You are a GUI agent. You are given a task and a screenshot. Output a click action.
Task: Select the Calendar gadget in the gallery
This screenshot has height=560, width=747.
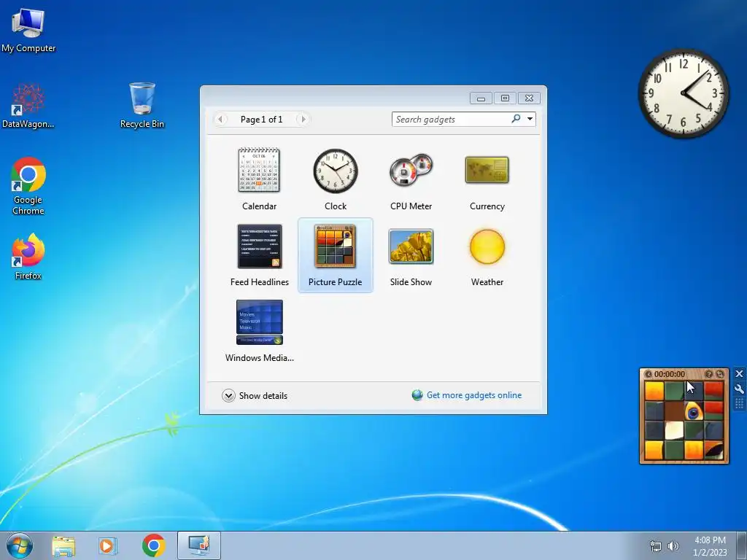(x=259, y=179)
